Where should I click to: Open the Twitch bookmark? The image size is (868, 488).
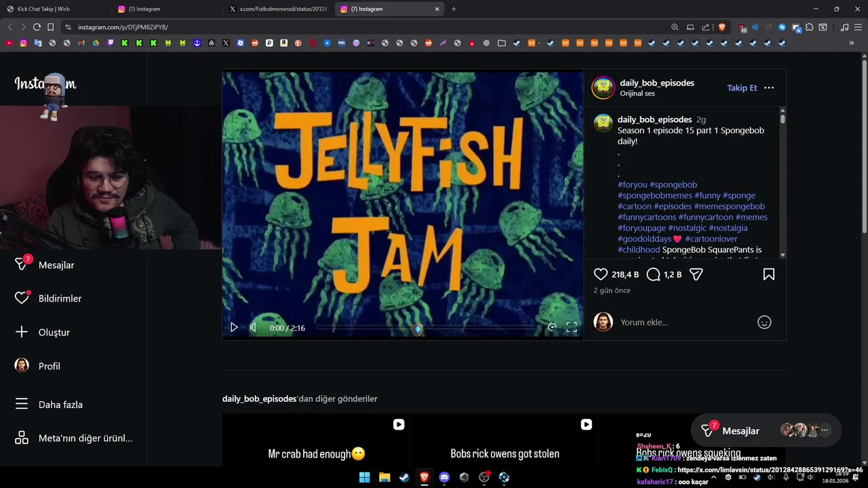click(110, 43)
